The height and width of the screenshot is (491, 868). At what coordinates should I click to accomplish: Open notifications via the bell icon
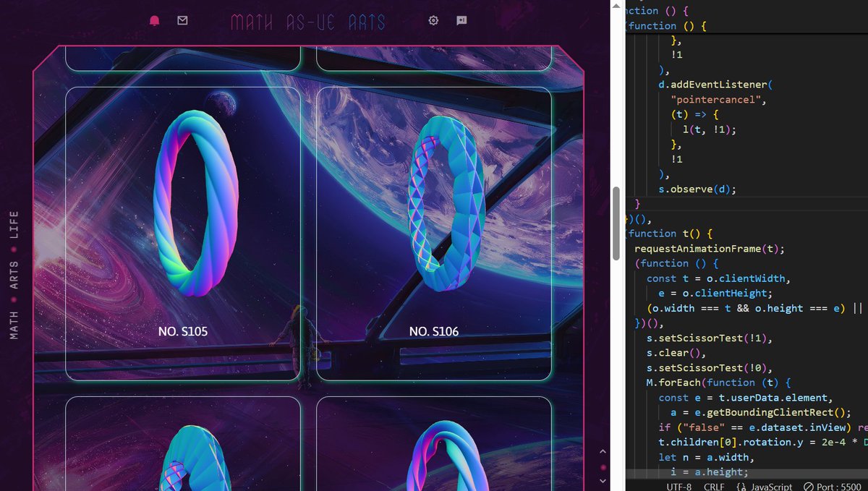tap(154, 21)
